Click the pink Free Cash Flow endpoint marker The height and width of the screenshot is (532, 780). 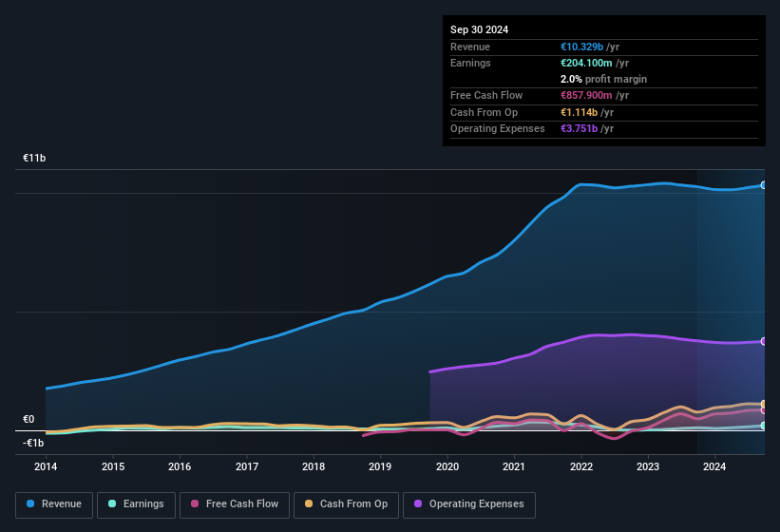point(764,410)
